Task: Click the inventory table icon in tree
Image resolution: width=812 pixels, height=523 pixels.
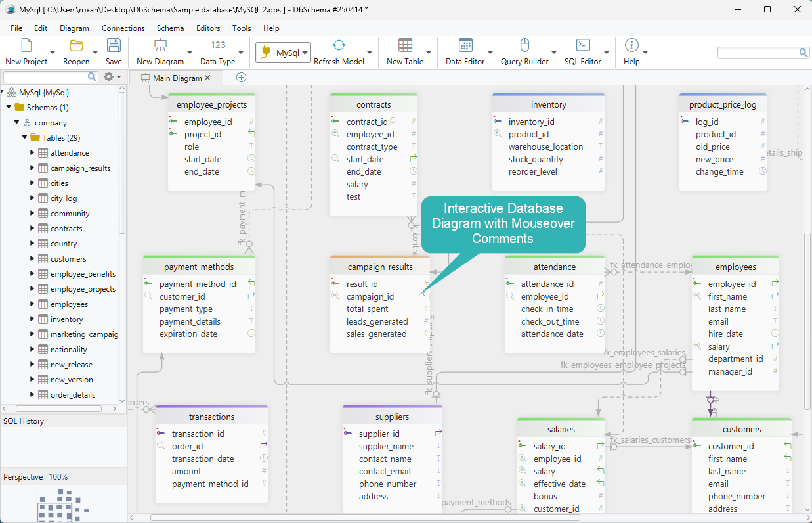Action: pyautogui.click(x=43, y=319)
